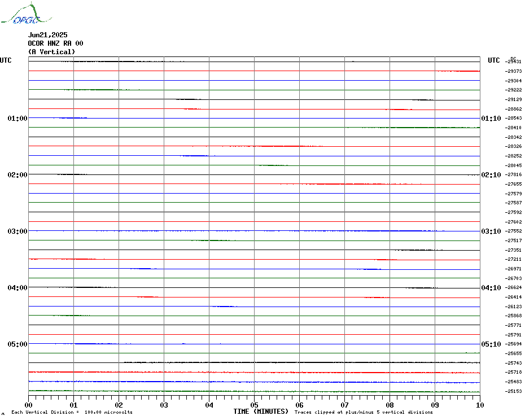Click the DC offset value '-26971'

tap(513, 269)
